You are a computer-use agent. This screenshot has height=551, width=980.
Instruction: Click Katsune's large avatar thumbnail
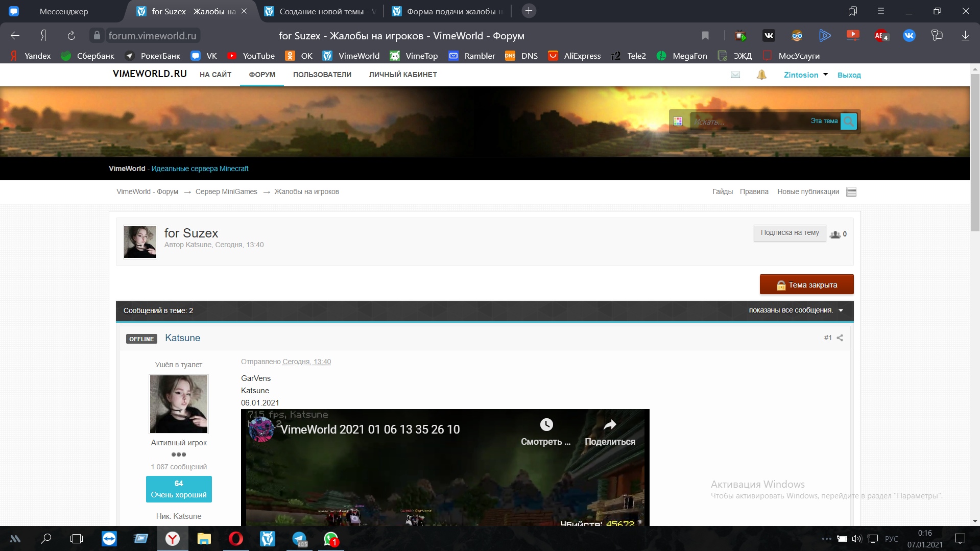(179, 404)
